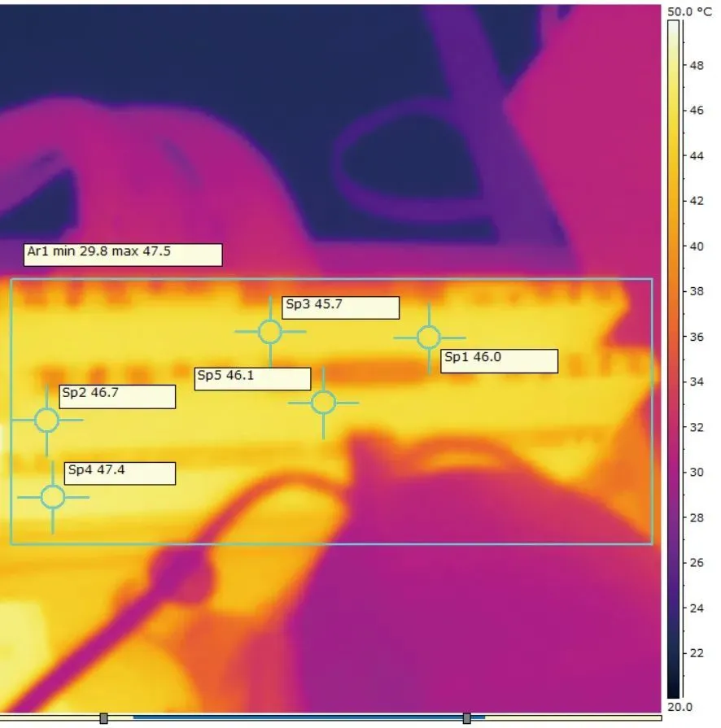Click the 50.0 °C scale maximum value

point(689,12)
